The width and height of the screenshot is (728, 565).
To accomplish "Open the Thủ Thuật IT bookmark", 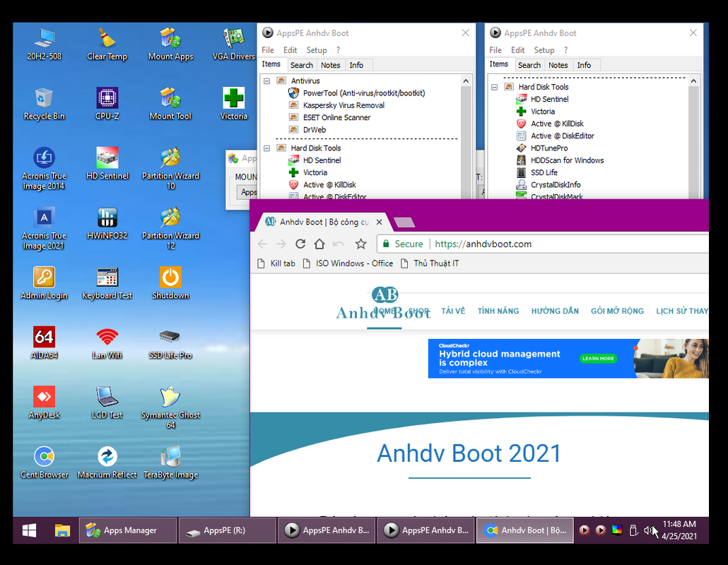I will pyautogui.click(x=430, y=263).
